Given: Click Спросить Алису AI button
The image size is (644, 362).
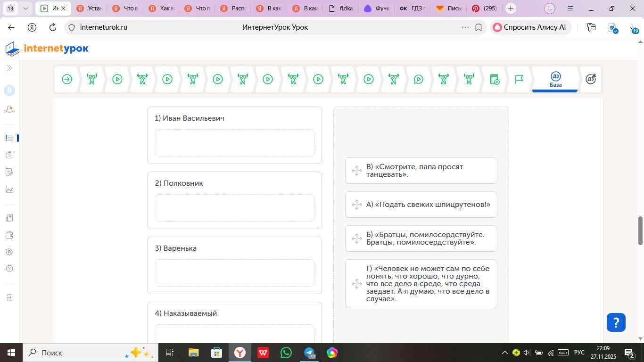Looking at the screenshot, I should 530,27.
